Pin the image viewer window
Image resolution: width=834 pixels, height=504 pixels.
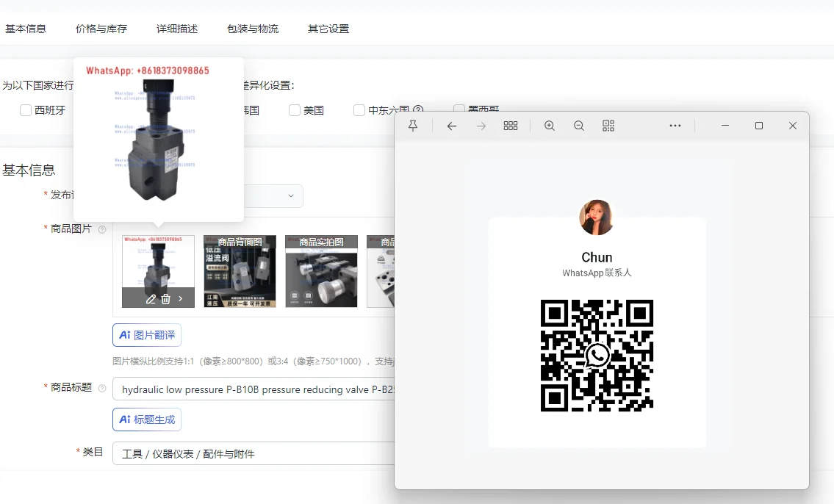point(413,126)
